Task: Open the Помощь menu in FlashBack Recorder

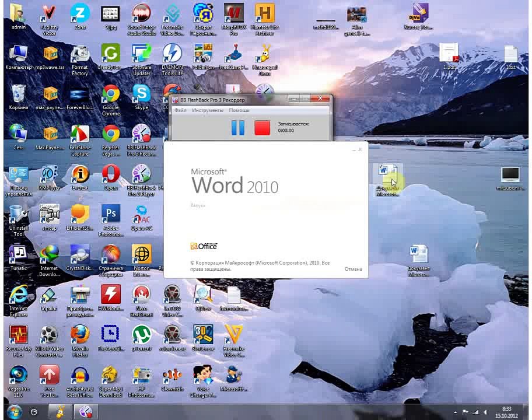Action: click(x=239, y=110)
